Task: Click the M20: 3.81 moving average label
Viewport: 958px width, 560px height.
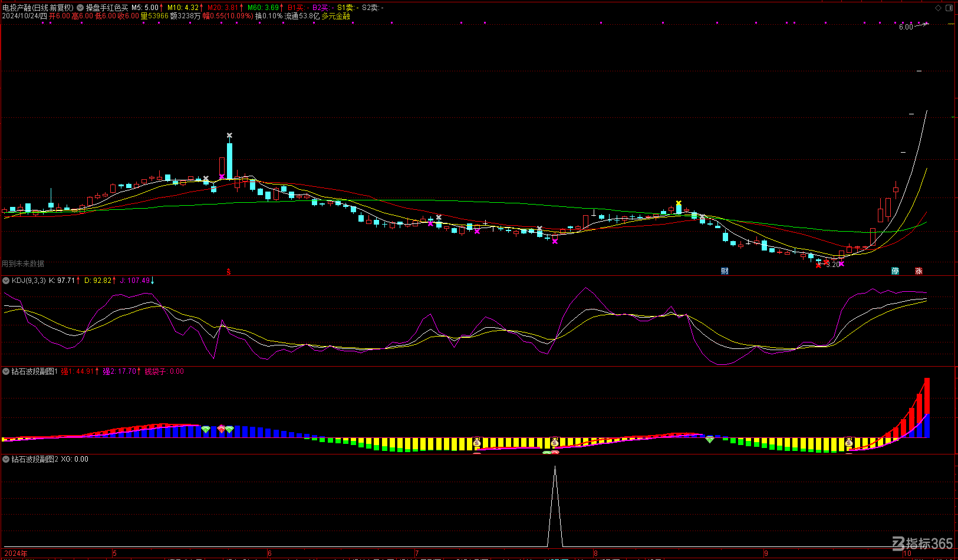Action: pyautogui.click(x=223, y=8)
